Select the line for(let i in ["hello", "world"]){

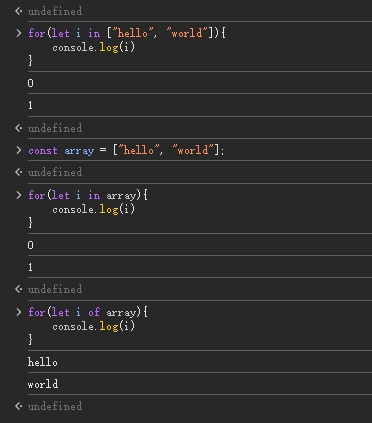(x=127, y=33)
